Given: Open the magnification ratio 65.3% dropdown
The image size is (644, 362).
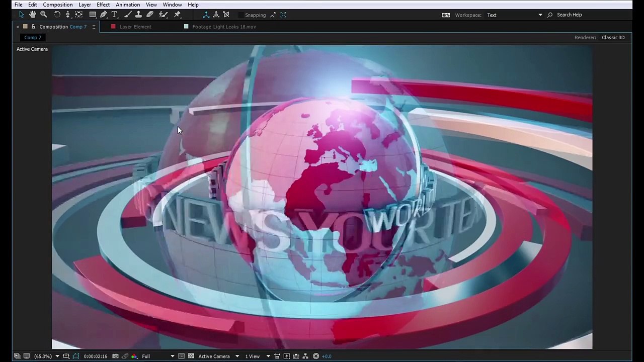Looking at the screenshot, I should [46, 356].
